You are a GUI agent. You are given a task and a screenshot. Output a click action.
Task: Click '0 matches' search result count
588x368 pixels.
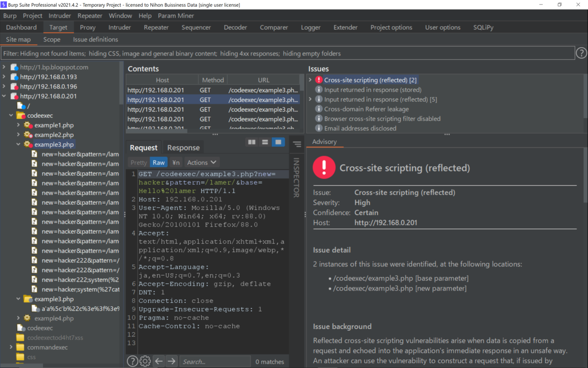pos(269,362)
